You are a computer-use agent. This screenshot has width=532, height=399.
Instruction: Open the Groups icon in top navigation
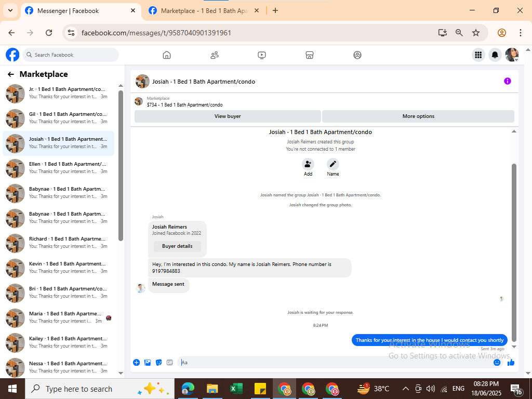click(357, 55)
